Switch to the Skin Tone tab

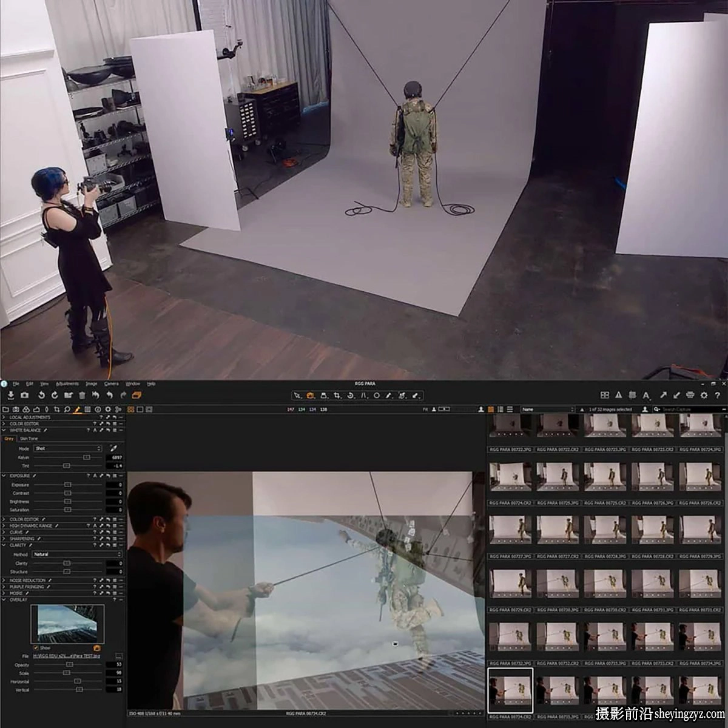(x=29, y=439)
